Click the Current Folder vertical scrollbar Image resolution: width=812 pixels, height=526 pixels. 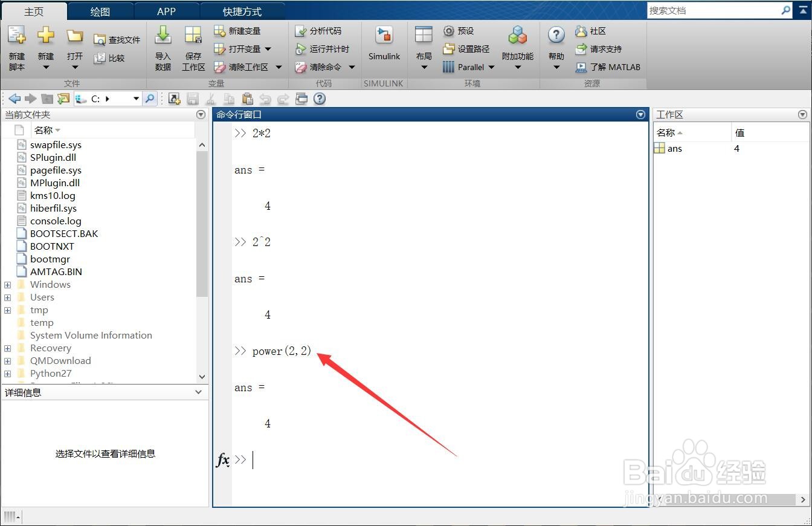pos(202,224)
